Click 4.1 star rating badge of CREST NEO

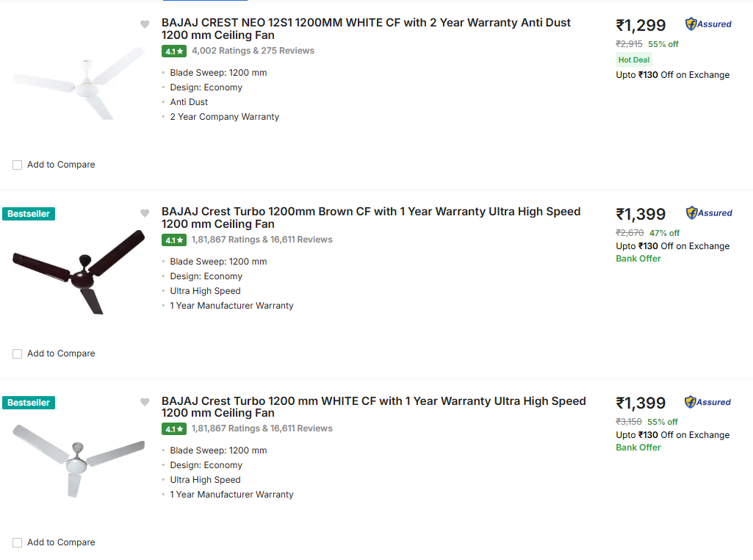click(x=174, y=51)
